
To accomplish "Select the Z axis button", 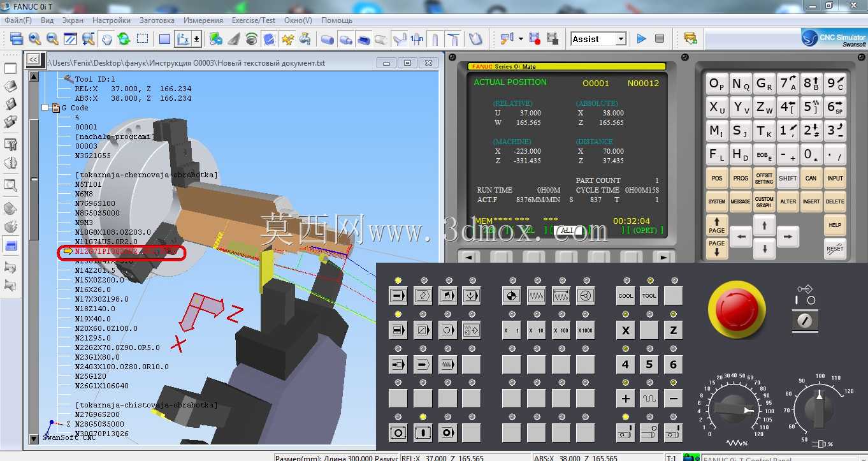I will click(x=673, y=330).
